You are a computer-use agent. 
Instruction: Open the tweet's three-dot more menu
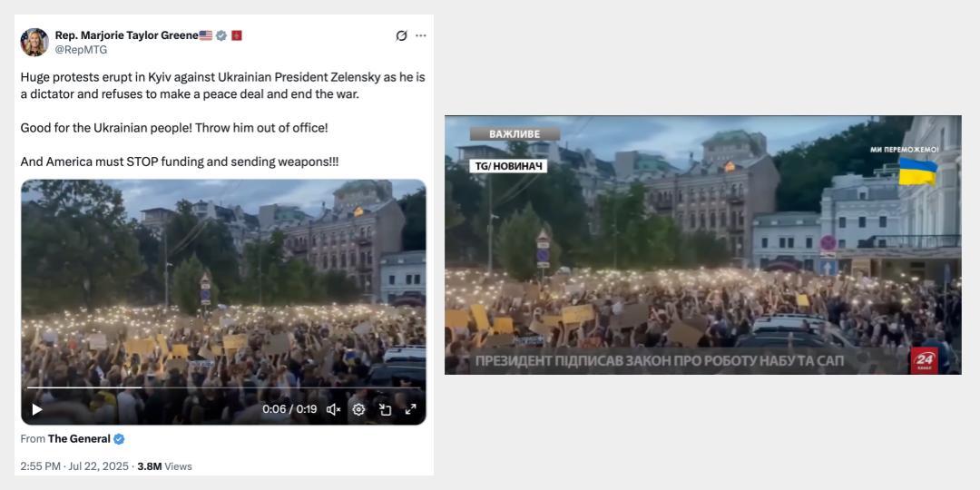click(x=421, y=35)
